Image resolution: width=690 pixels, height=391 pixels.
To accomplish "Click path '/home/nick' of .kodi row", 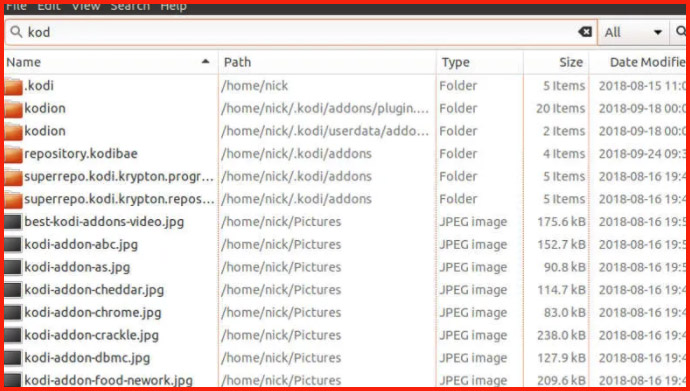I will 254,86.
